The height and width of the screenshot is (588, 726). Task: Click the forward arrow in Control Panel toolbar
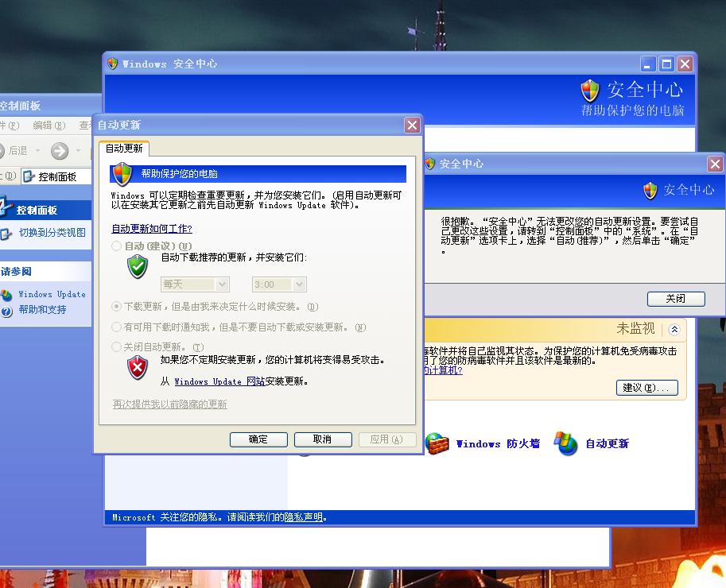[x=60, y=151]
